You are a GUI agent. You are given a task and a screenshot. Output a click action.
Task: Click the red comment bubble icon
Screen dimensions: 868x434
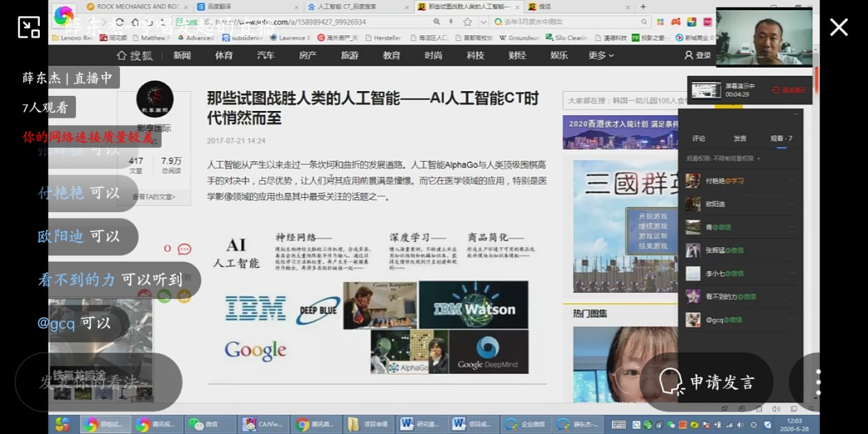tap(184, 249)
